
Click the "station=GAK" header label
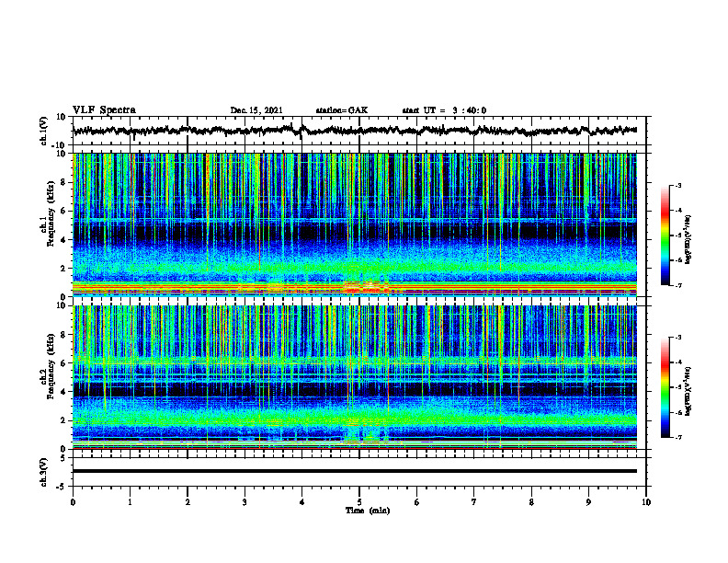click(x=342, y=110)
